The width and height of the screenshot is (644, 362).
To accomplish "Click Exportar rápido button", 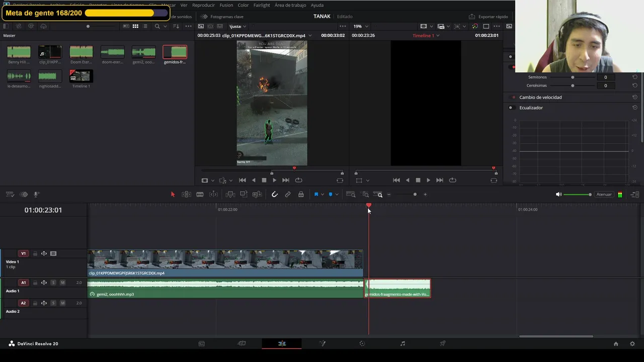I will coord(489,17).
